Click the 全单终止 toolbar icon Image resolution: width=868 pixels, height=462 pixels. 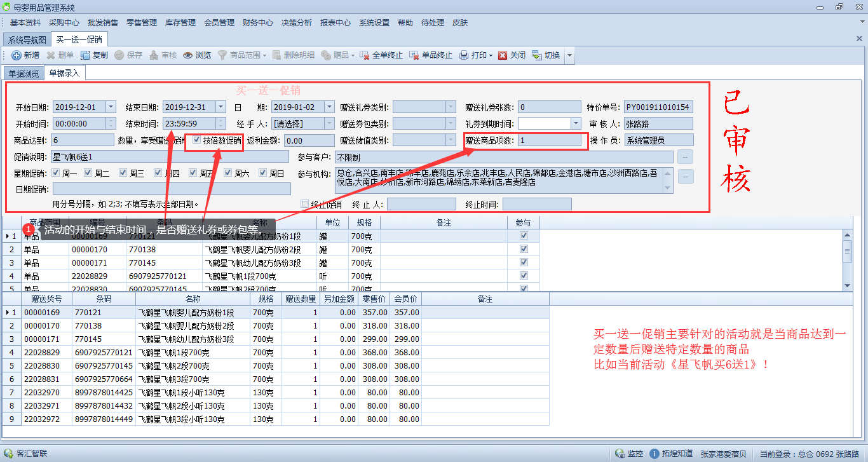365,55
